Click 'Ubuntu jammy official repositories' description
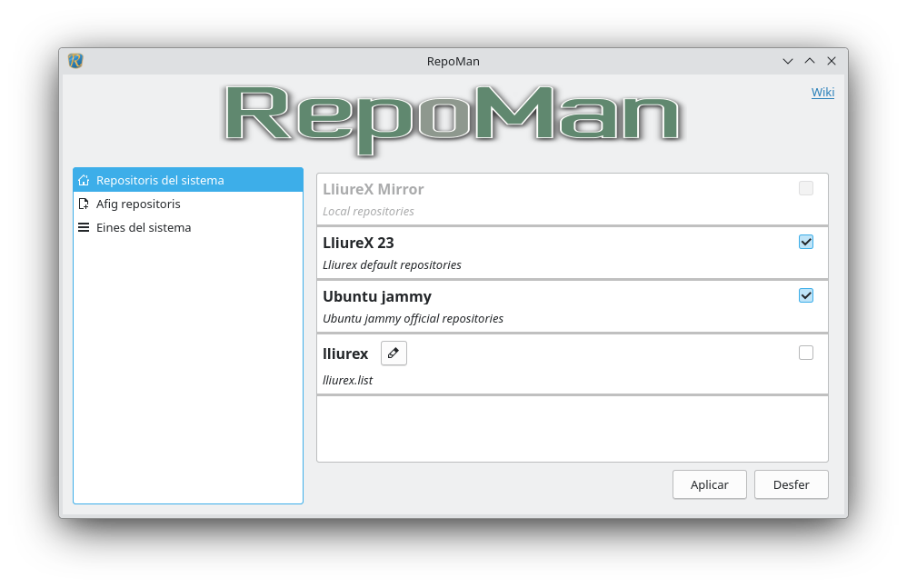The width and height of the screenshot is (907, 588). click(413, 319)
